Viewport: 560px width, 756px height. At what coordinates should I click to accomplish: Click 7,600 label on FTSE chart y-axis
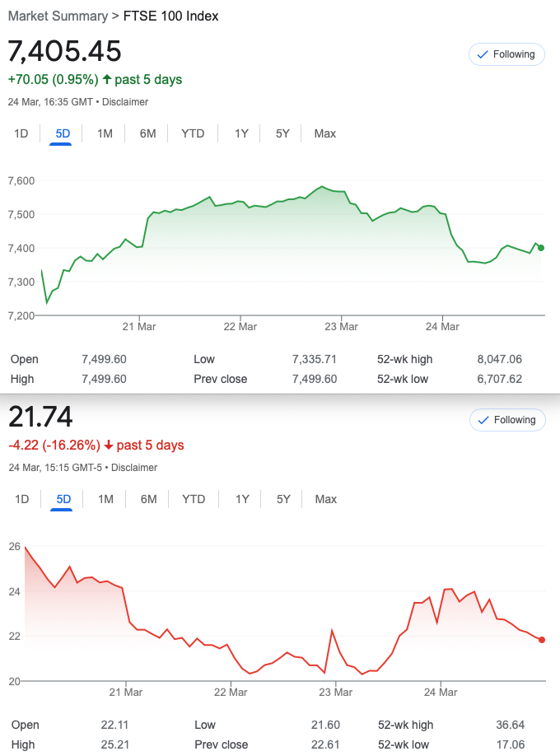tap(21, 181)
